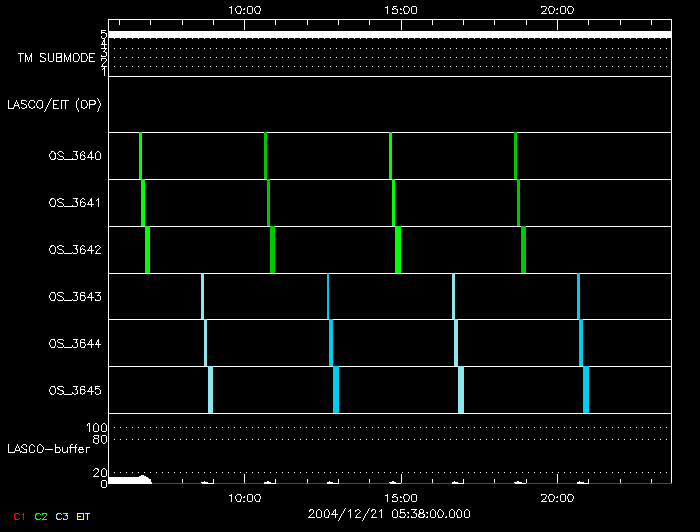Select first green bar in OS_3642 row
700x532 pixels.
[148, 250]
